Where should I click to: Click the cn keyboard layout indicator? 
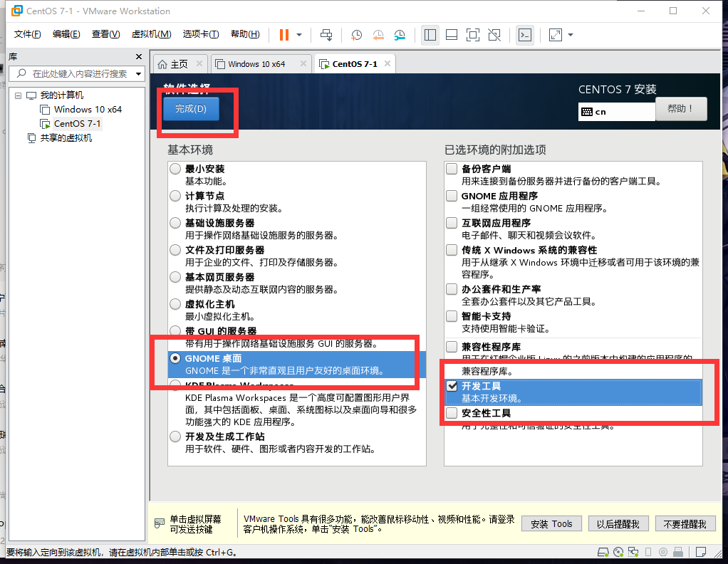[x=617, y=112]
